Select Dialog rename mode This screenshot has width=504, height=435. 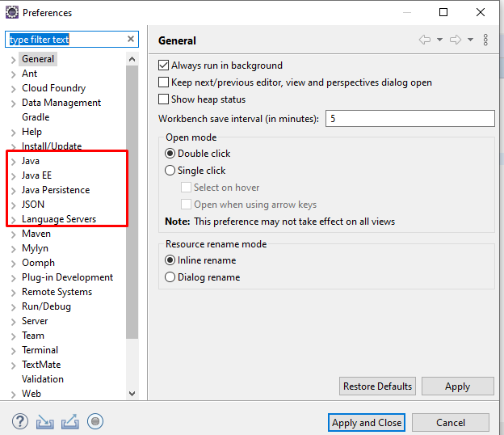pos(170,277)
